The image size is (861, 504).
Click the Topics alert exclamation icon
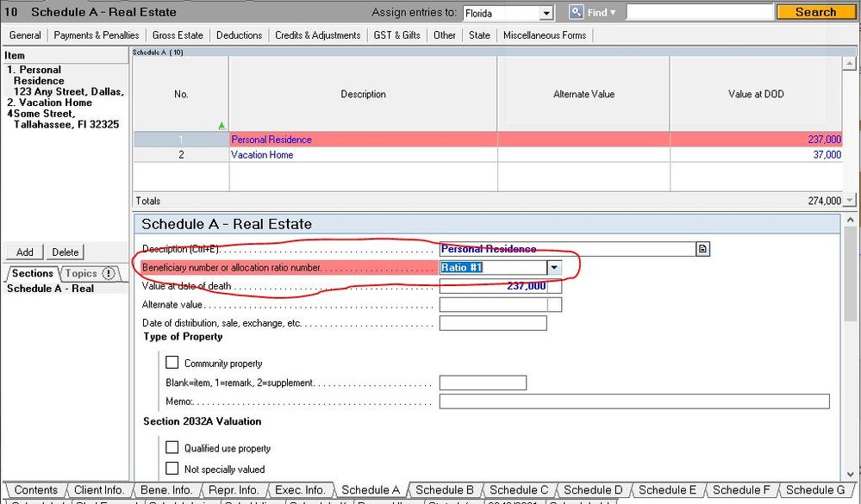(109, 273)
